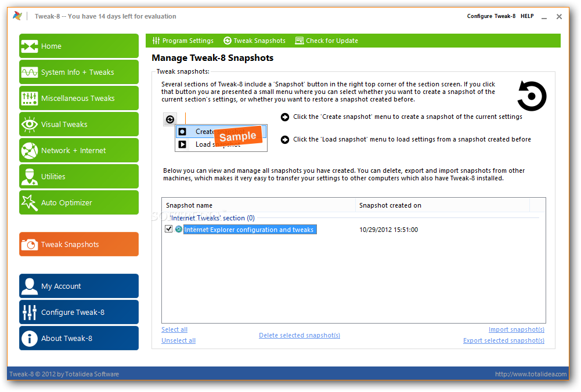Click the 10/29/2012 15:51:00 date cell
This screenshot has height=392, width=581.
[389, 230]
